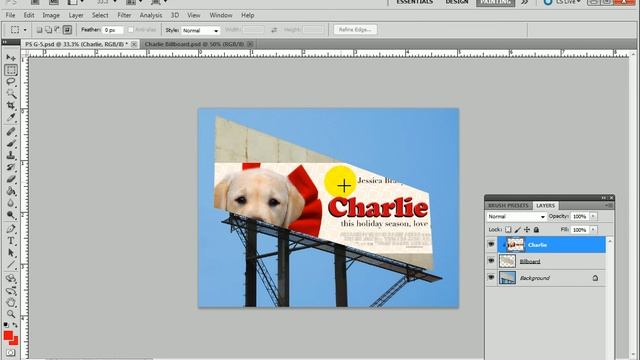Image resolution: width=640 pixels, height=360 pixels.
Task: Select the Blur tool
Action: (x=11, y=203)
